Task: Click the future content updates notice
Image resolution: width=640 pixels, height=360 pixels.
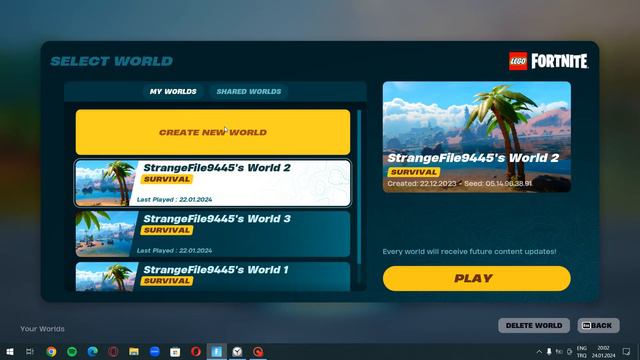Action: click(x=469, y=251)
